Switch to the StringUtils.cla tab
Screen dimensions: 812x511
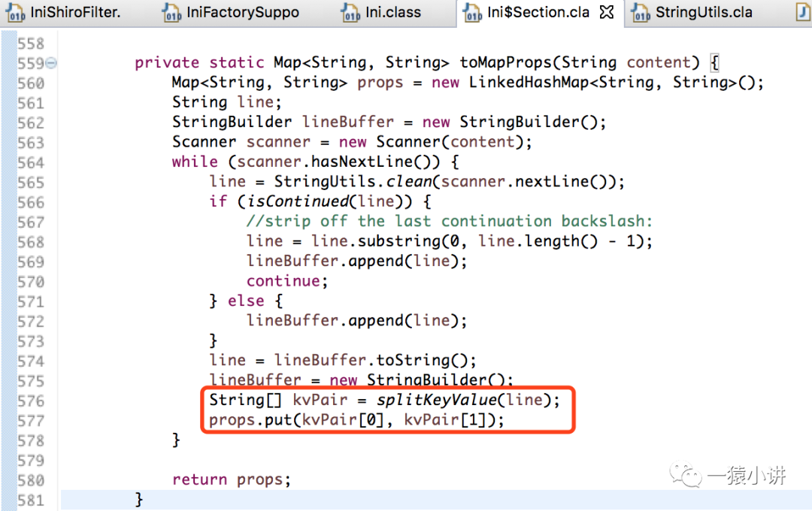click(x=704, y=12)
